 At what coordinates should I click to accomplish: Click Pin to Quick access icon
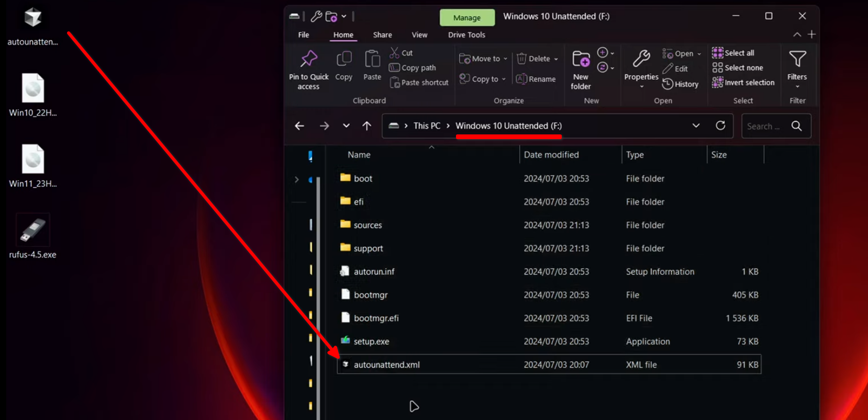point(308,59)
